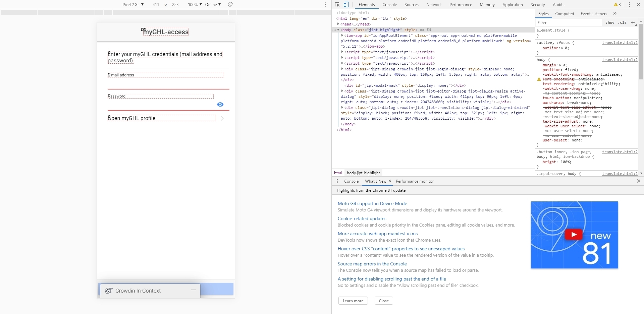Close the What's New tab
This screenshot has height=314, width=644.
[390, 181]
